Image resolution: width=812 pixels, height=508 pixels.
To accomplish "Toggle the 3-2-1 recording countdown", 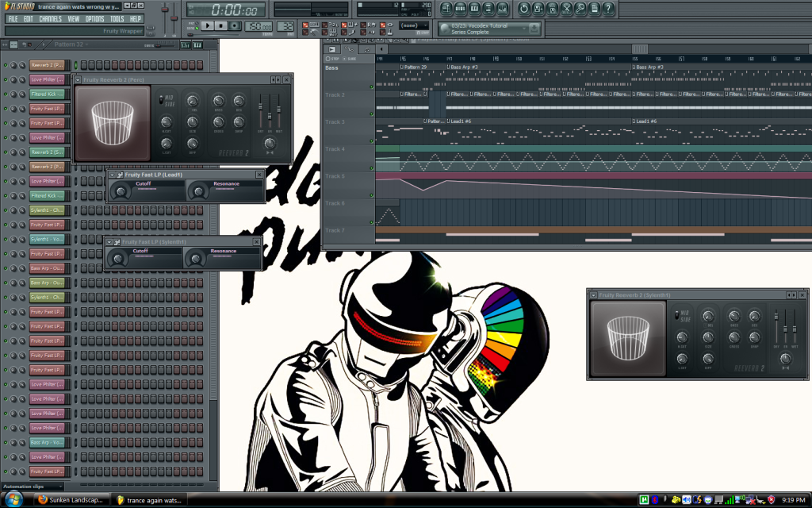I will [324, 25].
